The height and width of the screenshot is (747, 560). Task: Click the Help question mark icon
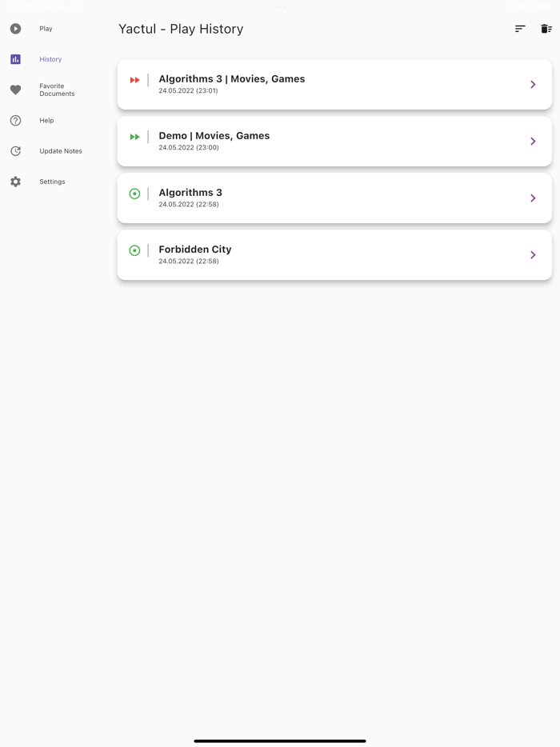(15, 121)
